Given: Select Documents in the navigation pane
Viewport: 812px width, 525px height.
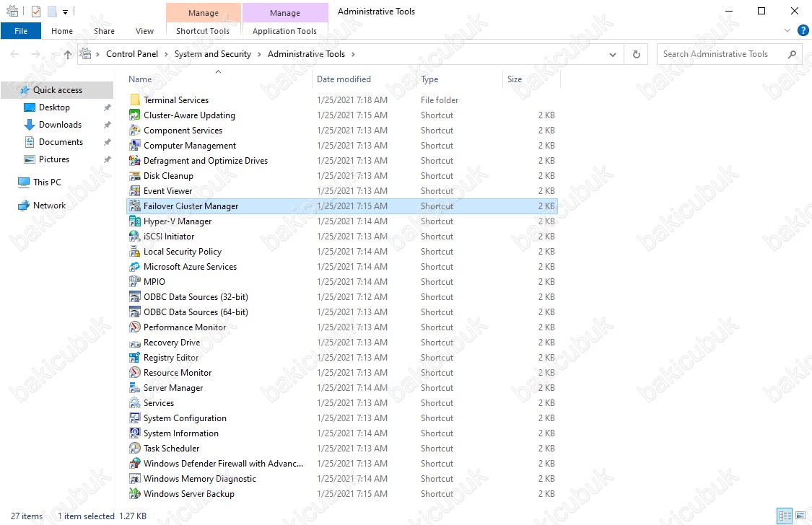Looking at the screenshot, I should [x=61, y=142].
